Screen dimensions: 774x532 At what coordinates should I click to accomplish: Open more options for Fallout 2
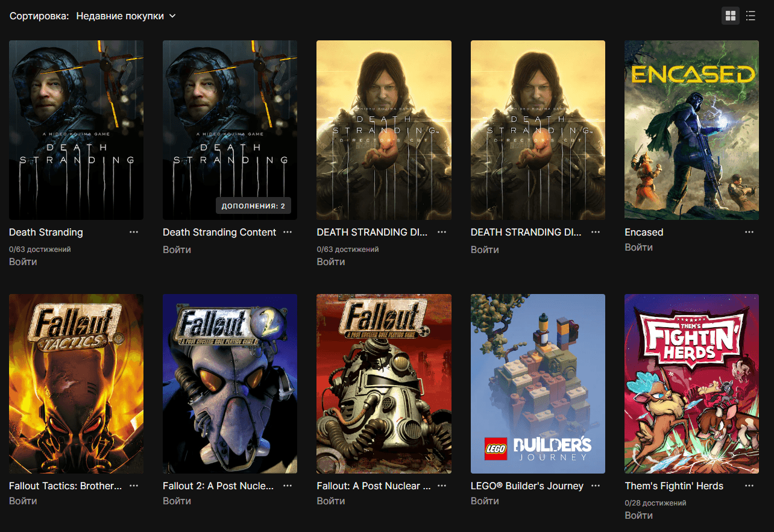pos(288,486)
